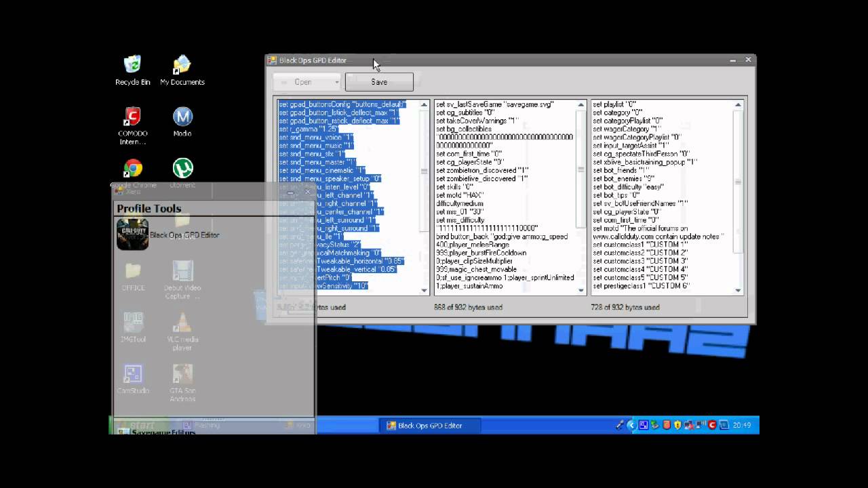Launch Google Chrome from the desktop
The height and width of the screenshot is (488, 868).
coord(133,174)
